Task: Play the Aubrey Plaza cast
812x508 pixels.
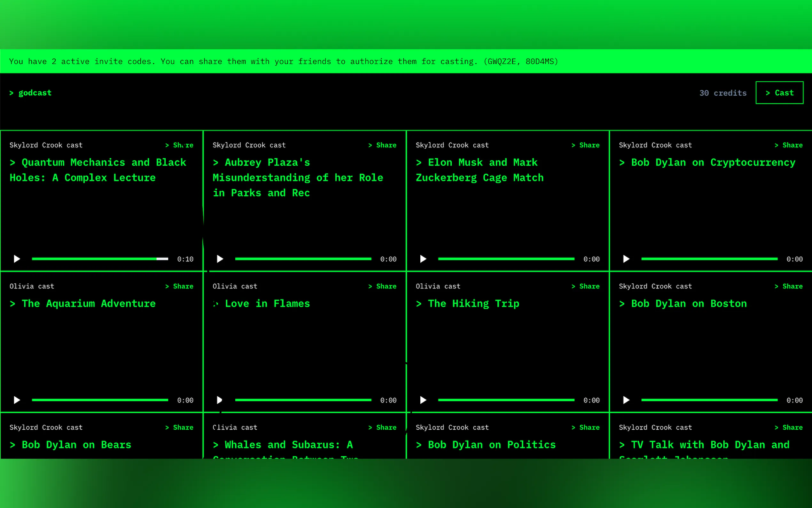Action: (220, 259)
